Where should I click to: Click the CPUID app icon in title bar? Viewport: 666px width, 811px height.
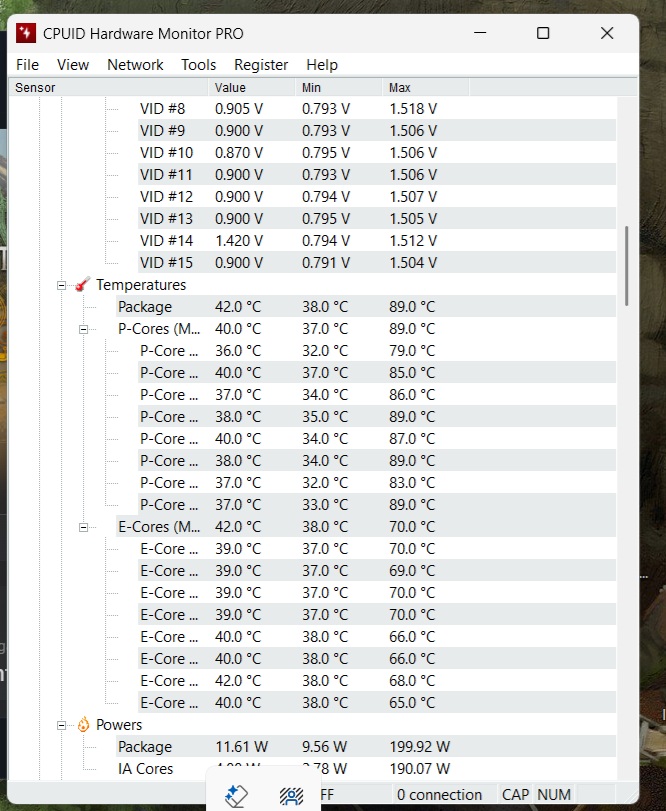click(26, 33)
